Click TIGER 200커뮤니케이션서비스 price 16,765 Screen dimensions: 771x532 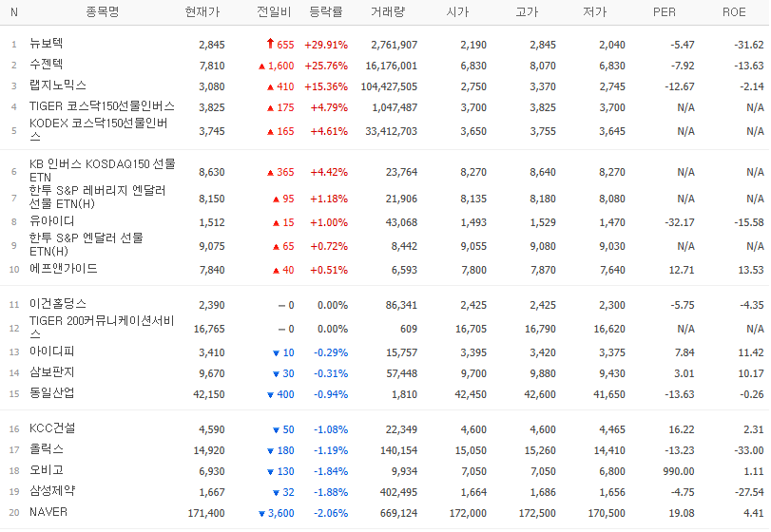209,329
